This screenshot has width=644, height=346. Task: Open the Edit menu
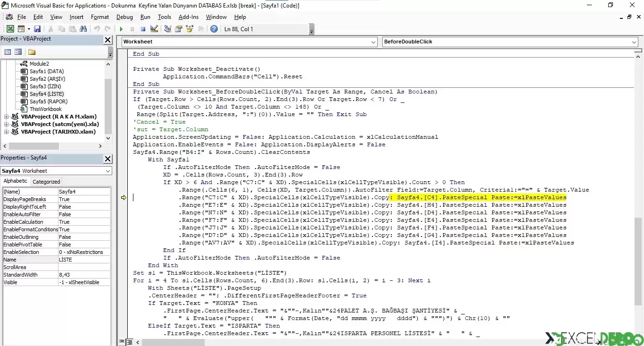pyautogui.click(x=38, y=17)
